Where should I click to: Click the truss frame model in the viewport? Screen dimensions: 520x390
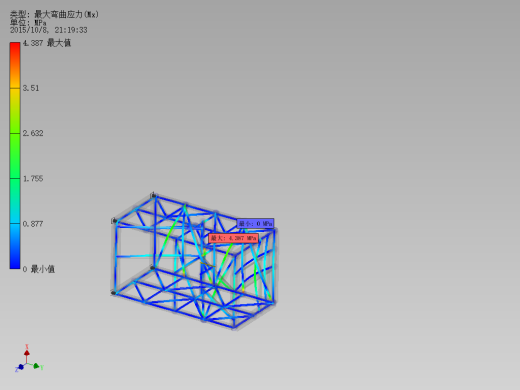(193, 262)
